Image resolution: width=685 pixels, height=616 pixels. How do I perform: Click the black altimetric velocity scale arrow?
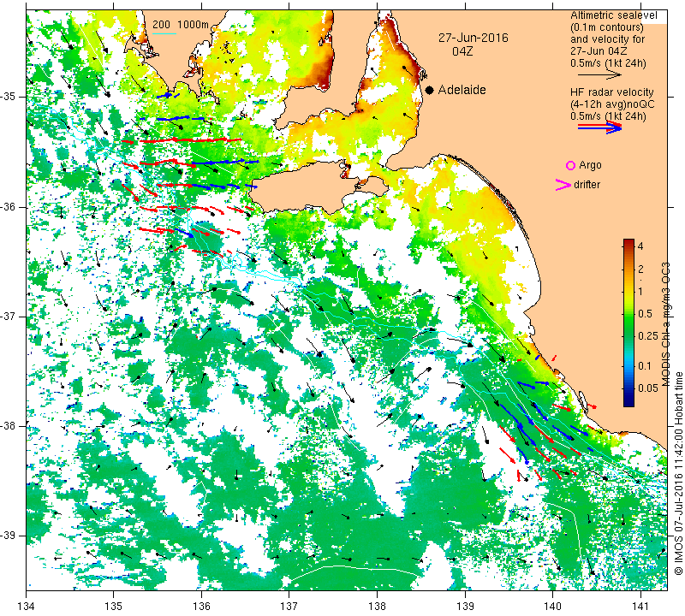[599, 75]
